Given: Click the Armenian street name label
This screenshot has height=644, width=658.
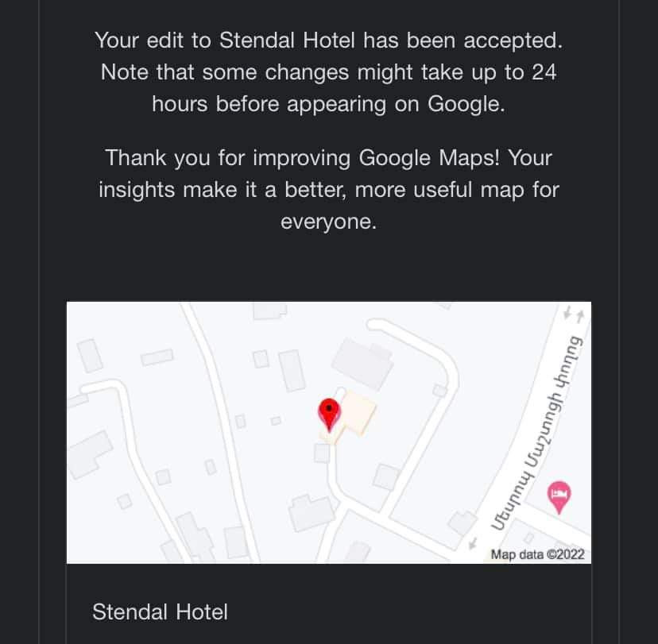Looking at the screenshot, I should [536, 429].
